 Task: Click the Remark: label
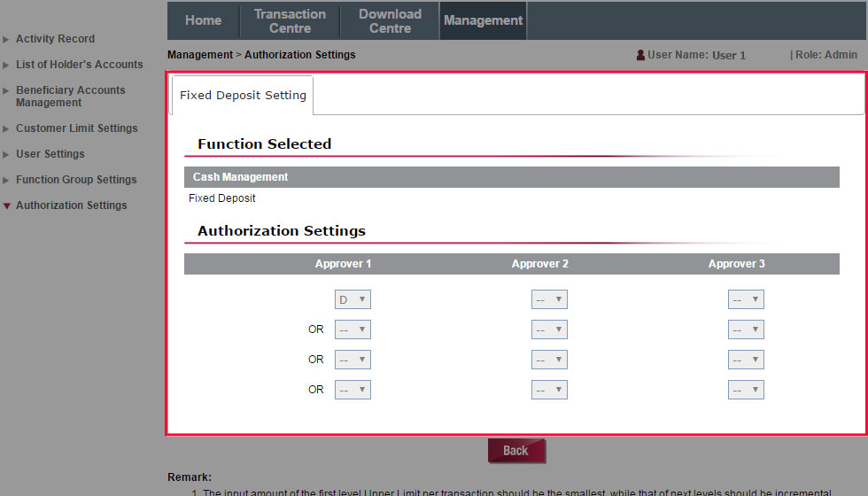point(190,477)
